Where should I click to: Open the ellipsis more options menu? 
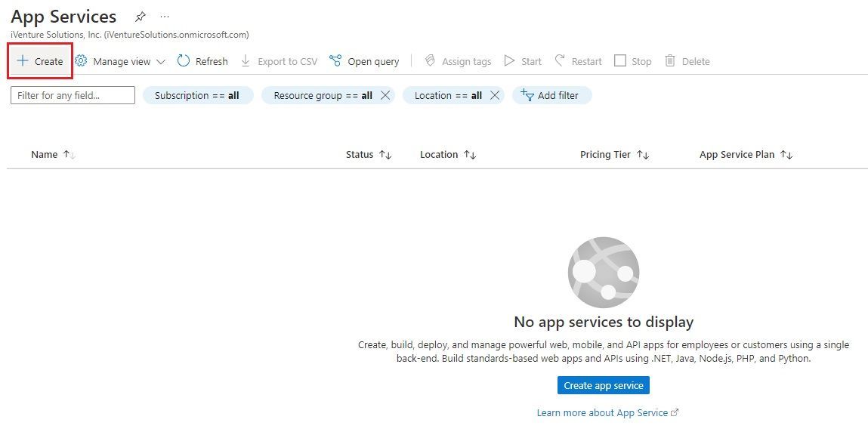(165, 17)
